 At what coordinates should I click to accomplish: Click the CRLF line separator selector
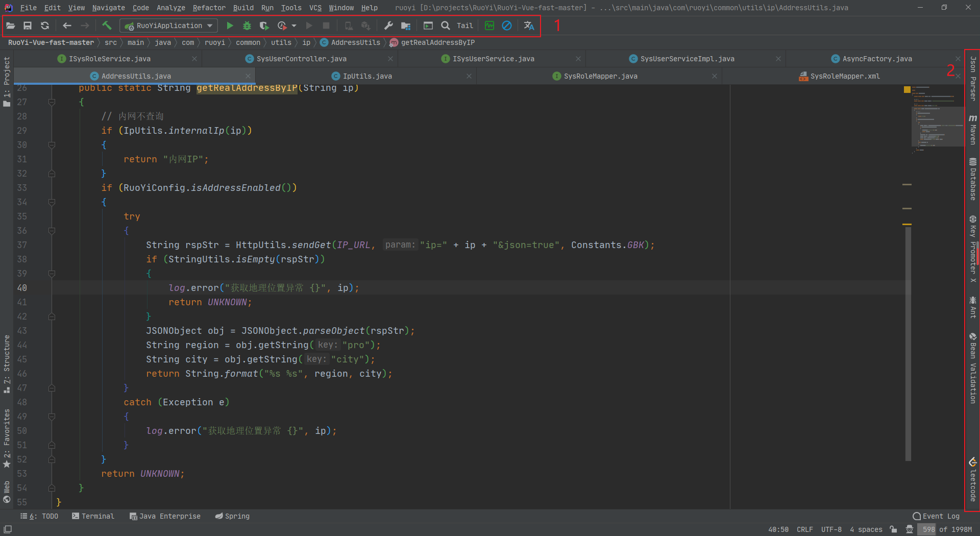804,529
